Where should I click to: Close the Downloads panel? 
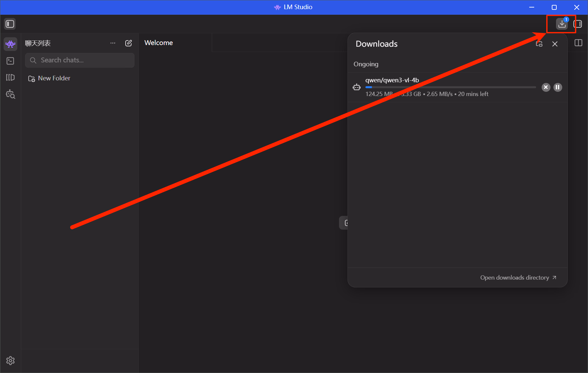pyautogui.click(x=555, y=44)
